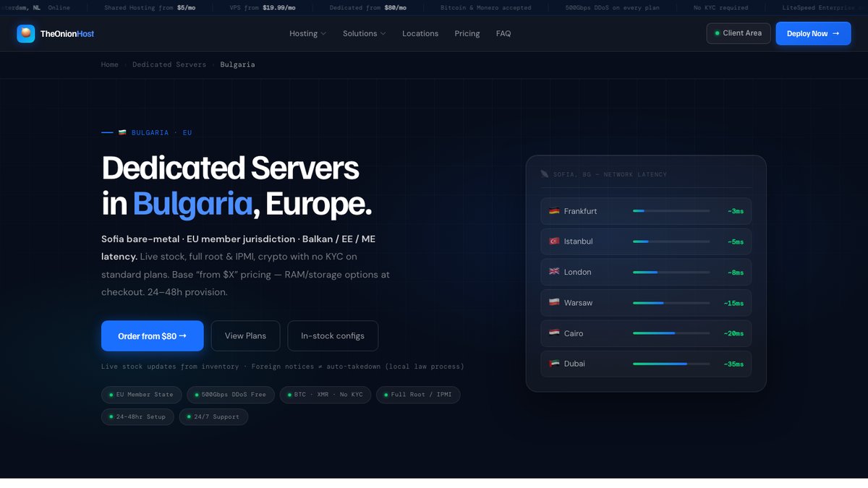Click 'VPS from $19.99/mo' ticker text
This screenshot has width=868, height=488.
click(263, 8)
